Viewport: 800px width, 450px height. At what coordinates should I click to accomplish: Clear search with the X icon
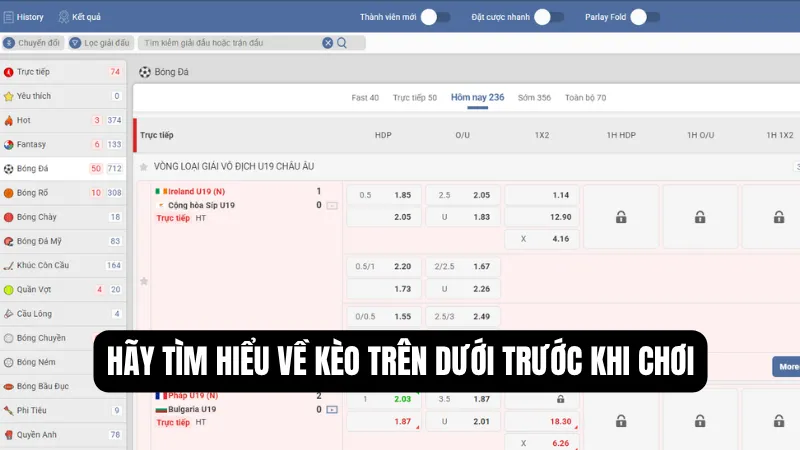[328, 43]
